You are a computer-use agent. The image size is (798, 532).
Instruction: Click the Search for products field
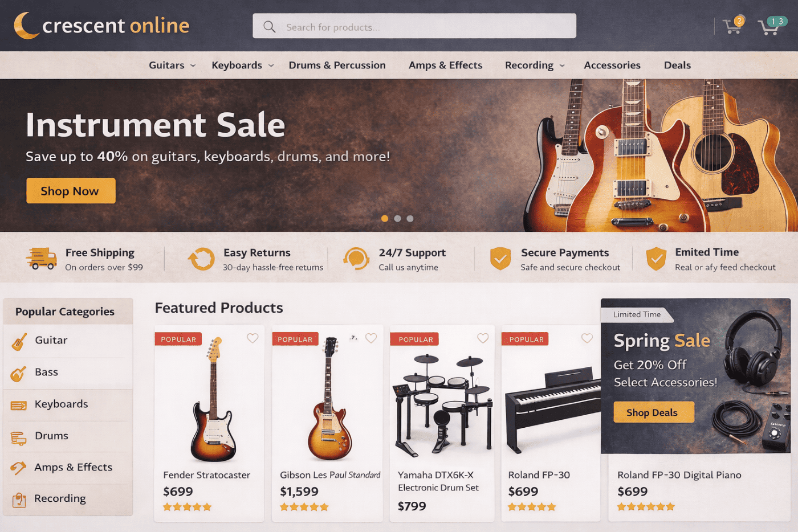tap(414, 26)
